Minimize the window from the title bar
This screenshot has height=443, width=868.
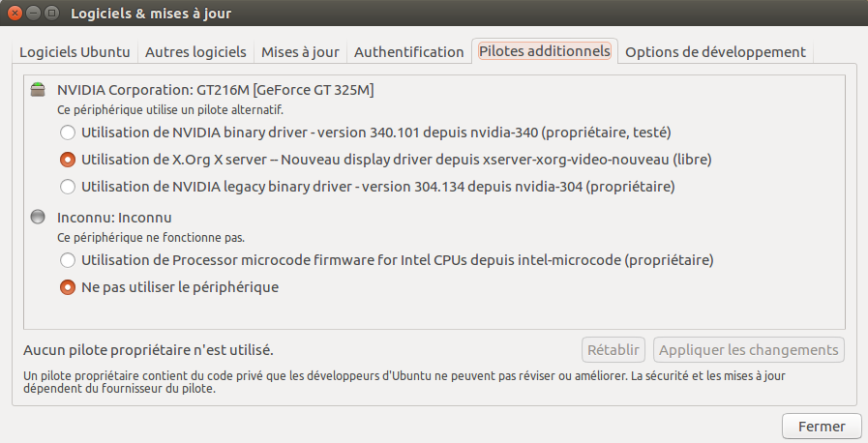point(34,14)
